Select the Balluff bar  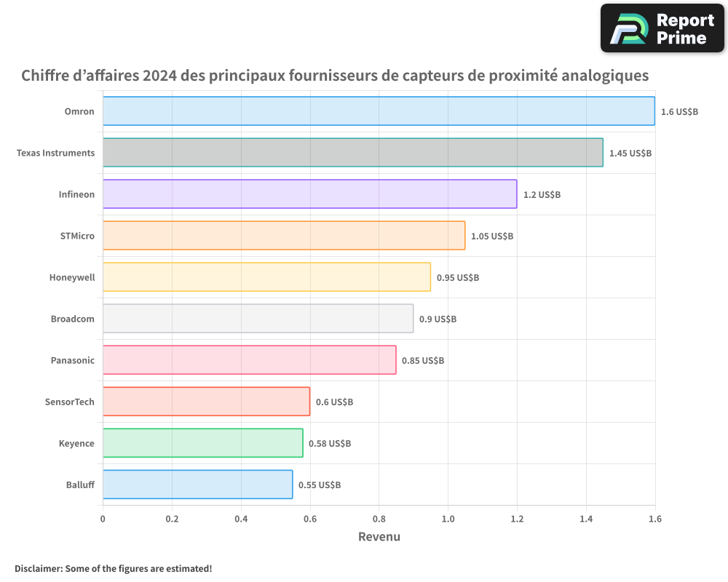coord(197,485)
